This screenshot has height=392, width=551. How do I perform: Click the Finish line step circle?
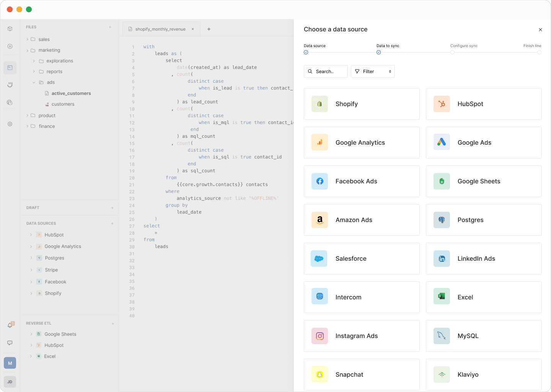(x=539, y=52)
